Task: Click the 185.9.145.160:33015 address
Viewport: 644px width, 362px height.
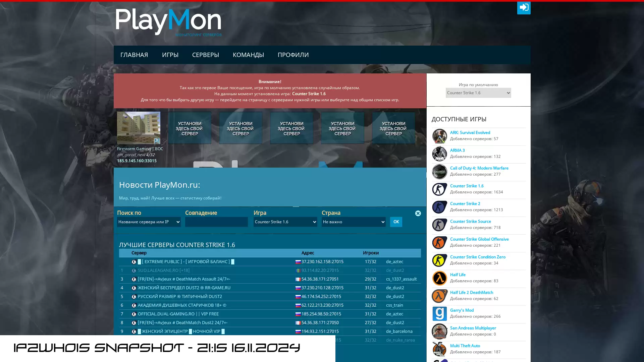Action: (137, 161)
